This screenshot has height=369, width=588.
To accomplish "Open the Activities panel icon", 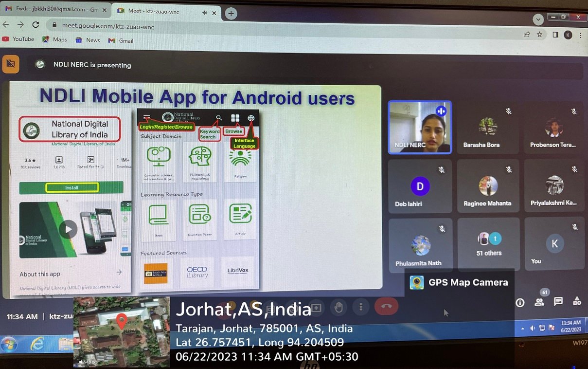I will (577, 301).
